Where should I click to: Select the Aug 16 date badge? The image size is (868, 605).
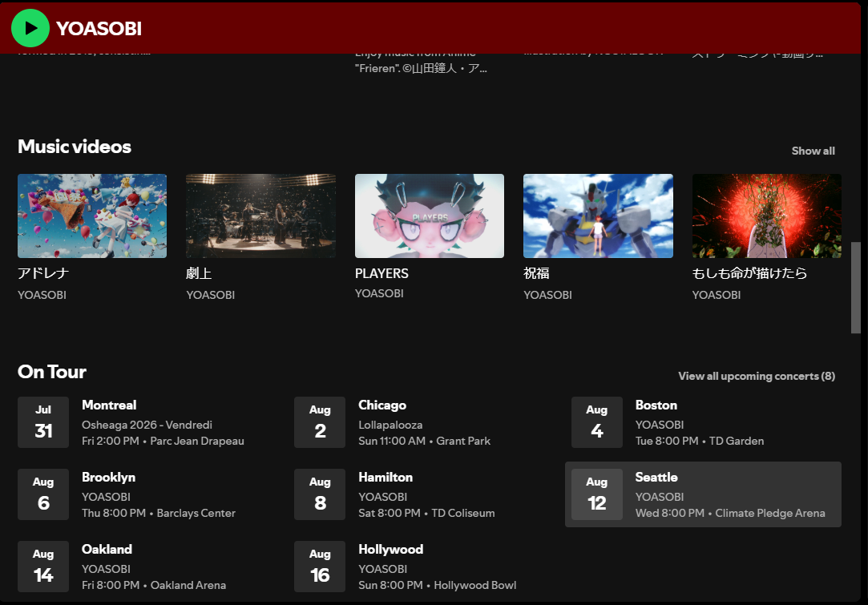[x=320, y=567]
